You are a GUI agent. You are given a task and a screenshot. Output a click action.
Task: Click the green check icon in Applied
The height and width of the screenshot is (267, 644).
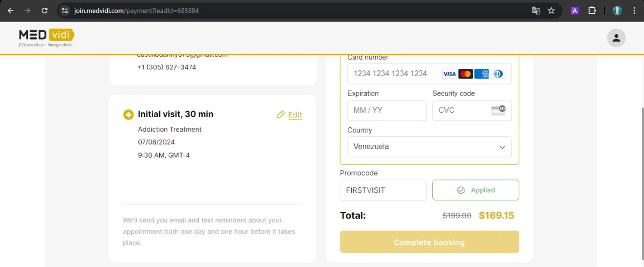461,190
